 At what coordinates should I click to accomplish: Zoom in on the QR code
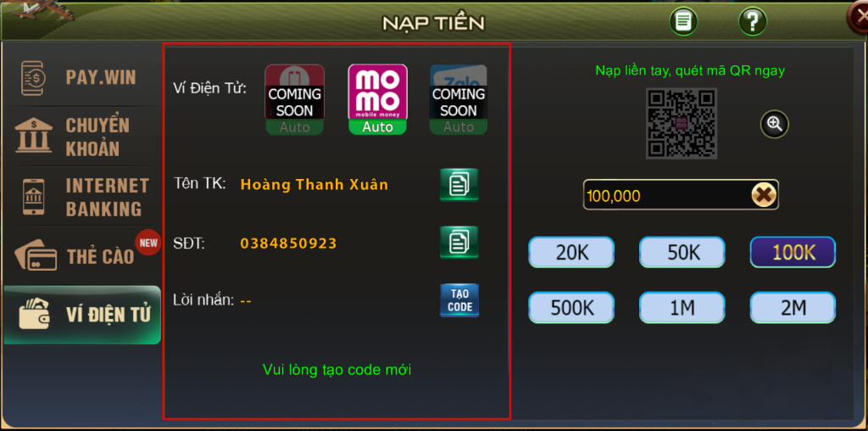[775, 124]
